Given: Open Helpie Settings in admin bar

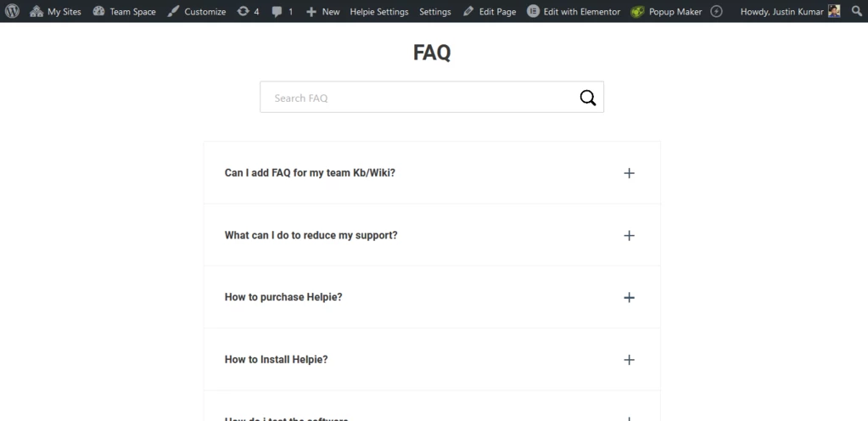Looking at the screenshot, I should point(379,11).
